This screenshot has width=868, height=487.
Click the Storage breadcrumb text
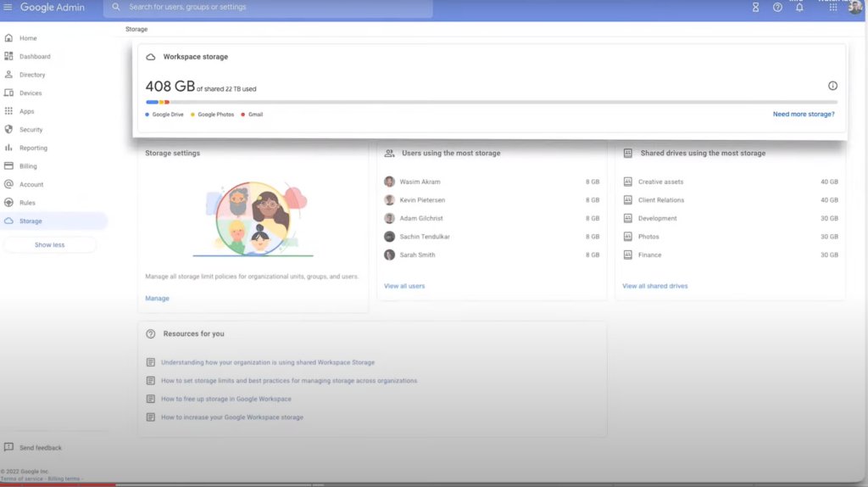(x=136, y=30)
